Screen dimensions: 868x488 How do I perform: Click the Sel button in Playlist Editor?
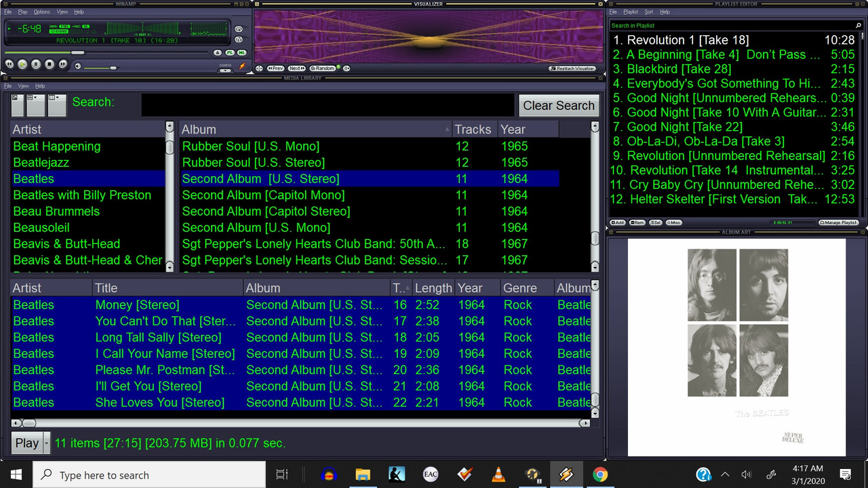click(x=655, y=222)
